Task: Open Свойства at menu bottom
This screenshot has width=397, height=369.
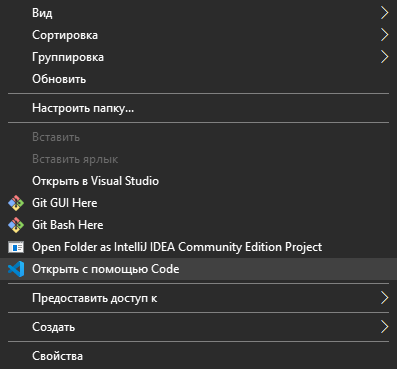Action: pyautogui.click(x=198, y=356)
